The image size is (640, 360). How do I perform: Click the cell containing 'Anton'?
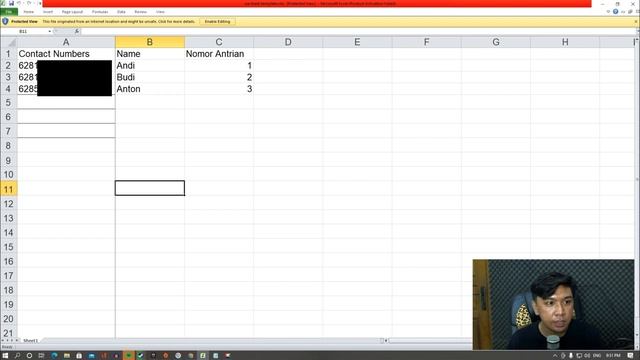(x=150, y=89)
